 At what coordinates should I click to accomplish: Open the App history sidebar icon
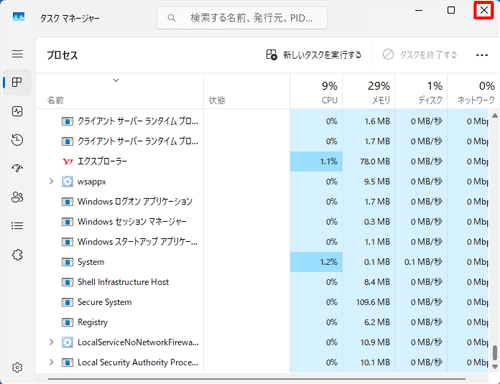tap(17, 140)
